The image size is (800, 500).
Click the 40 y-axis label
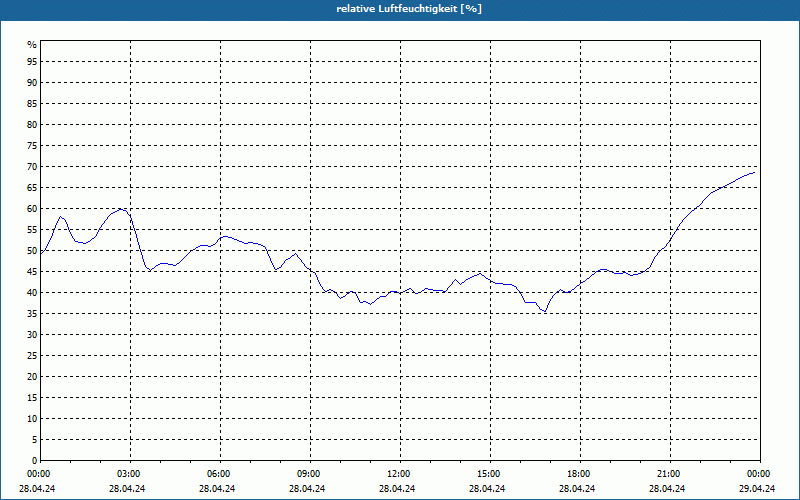(32, 293)
